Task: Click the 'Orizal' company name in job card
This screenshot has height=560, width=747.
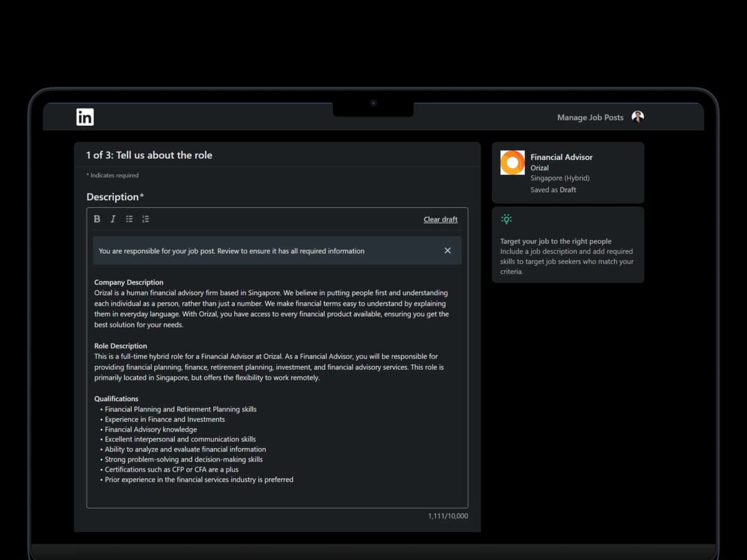Action: (x=540, y=168)
